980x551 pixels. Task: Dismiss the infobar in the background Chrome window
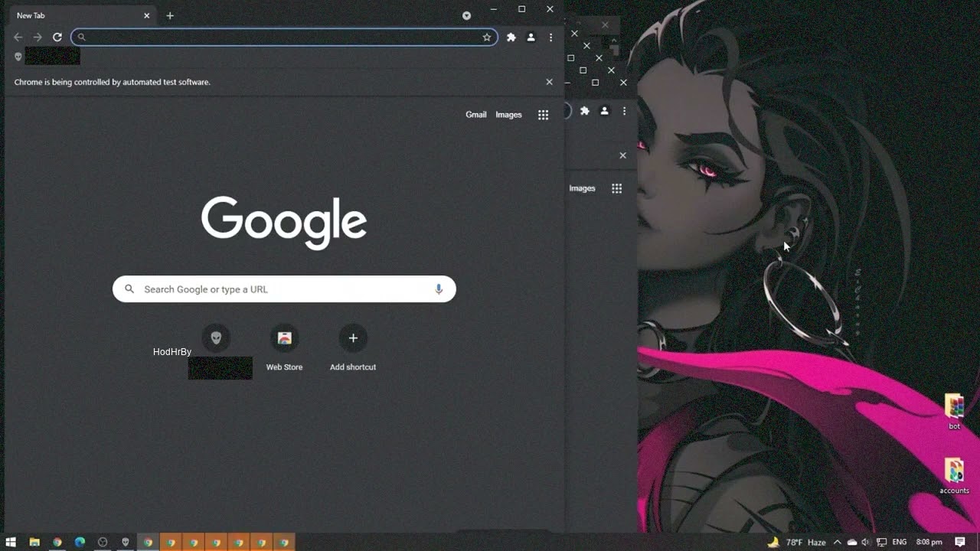click(622, 155)
